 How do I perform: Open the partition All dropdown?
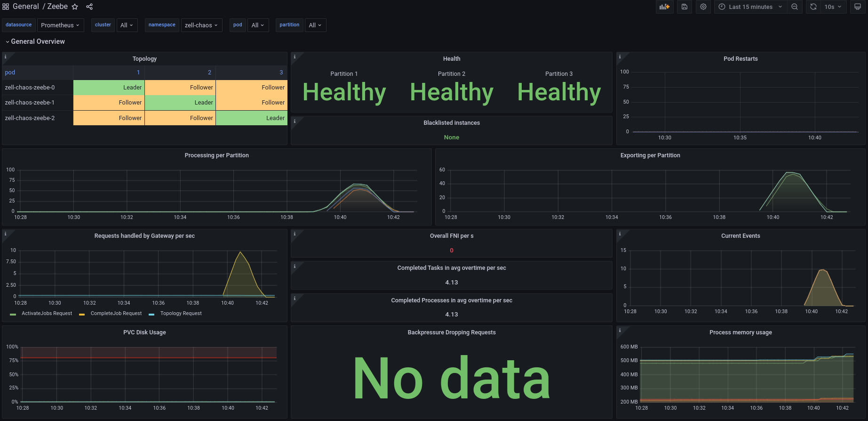click(x=315, y=25)
